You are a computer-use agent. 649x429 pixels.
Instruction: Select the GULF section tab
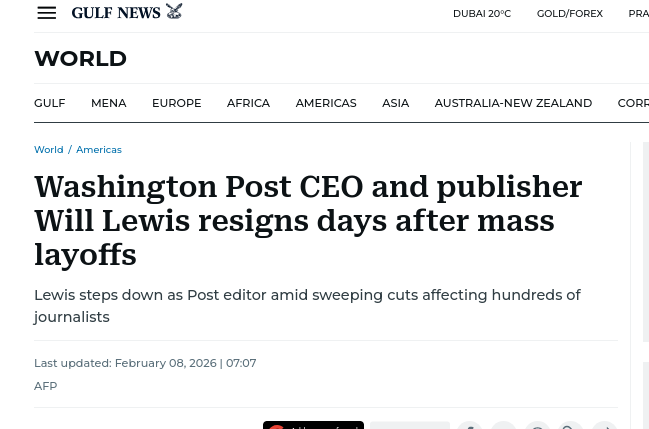(x=49, y=103)
